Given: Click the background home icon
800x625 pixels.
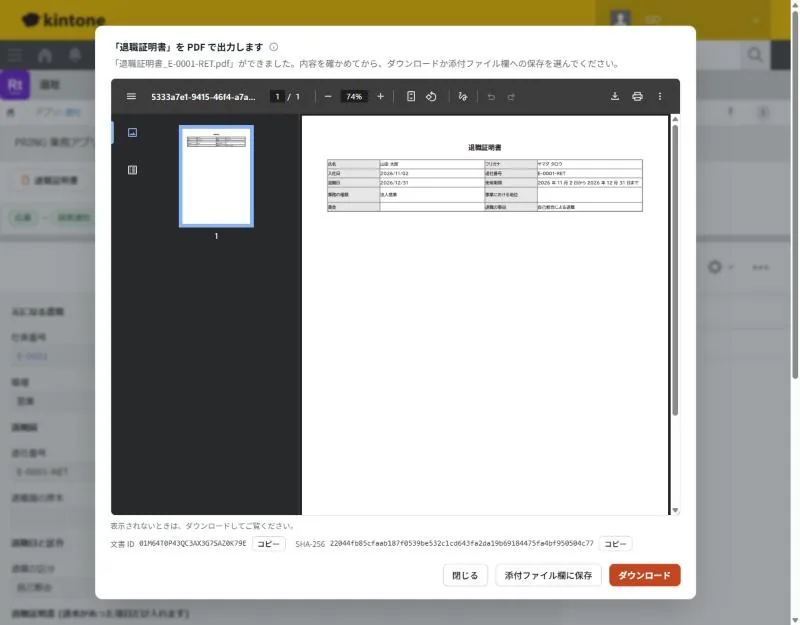Looking at the screenshot, I should point(45,55).
